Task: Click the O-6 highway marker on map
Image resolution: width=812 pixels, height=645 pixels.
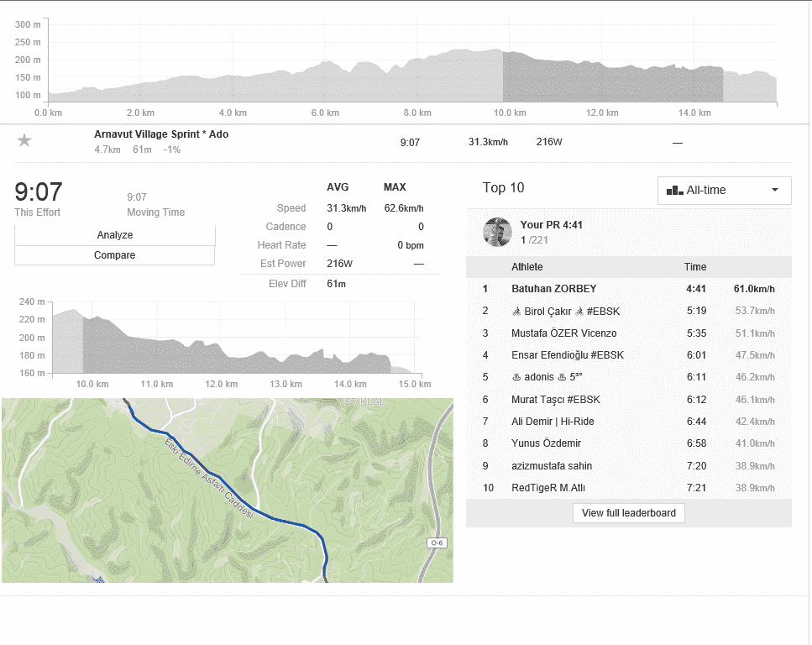Action: click(437, 543)
